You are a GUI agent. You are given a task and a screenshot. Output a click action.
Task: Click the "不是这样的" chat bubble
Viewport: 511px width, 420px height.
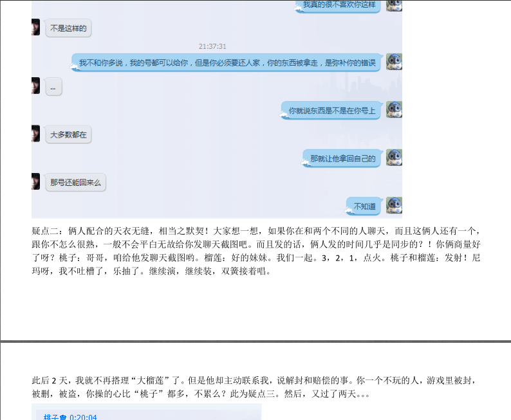click(68, 28)
